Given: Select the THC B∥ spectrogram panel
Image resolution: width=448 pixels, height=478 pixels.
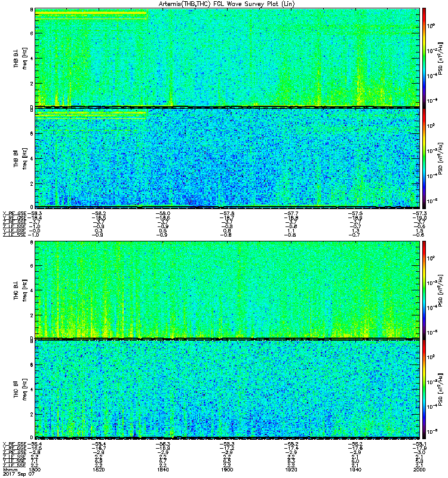Looking at the screenshot, I should tap(228, 389).
